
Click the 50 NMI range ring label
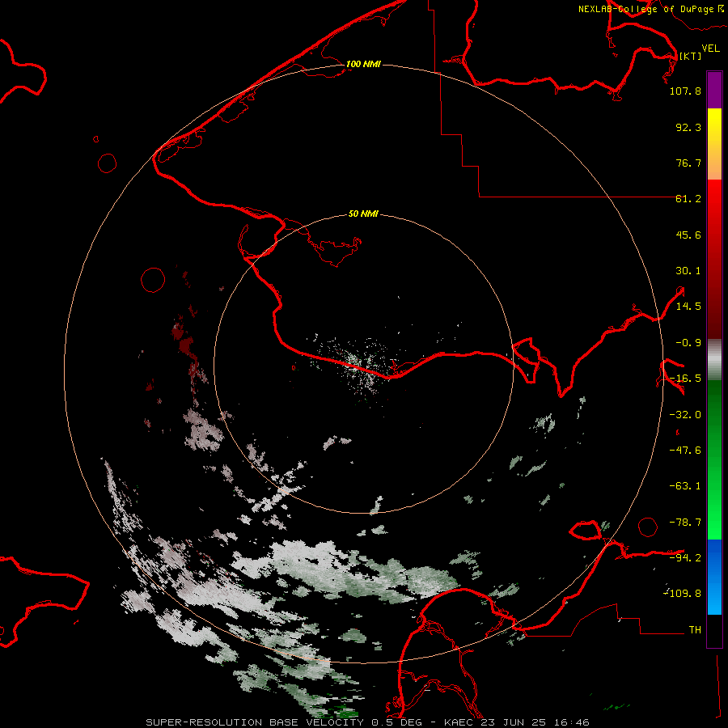click(x=363, y=214)
